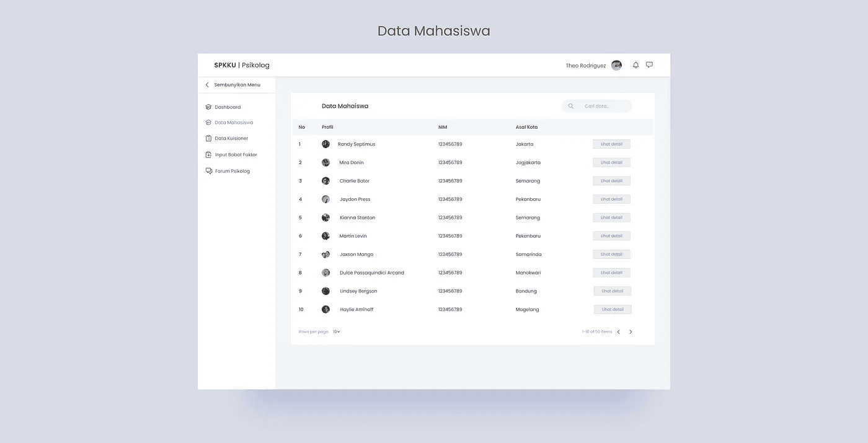868x443 pixels.
Task: Click Lihat detail for Haylie Aminoff
Action: coord(613,309)
